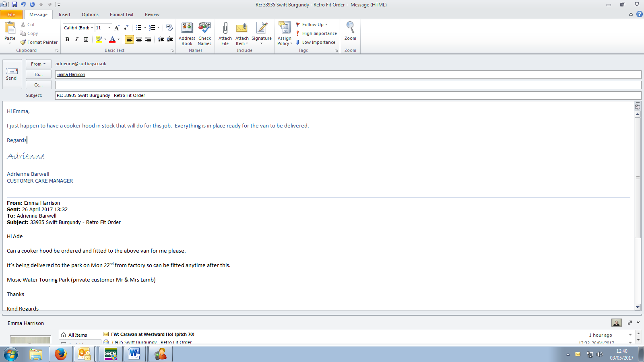Open Firefox from the taskbar
644x362 pixels.
[61, 354]
